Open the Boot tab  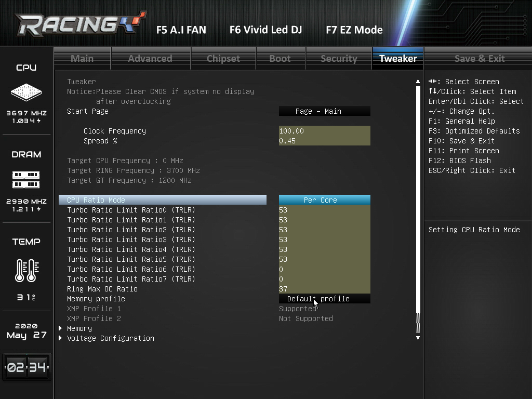[280, 58]
